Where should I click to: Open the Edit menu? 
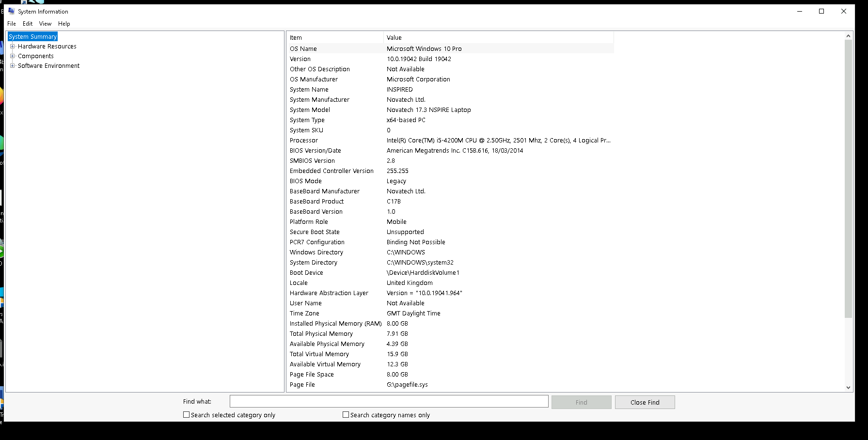pyautogui.click(x=28, y=23)
